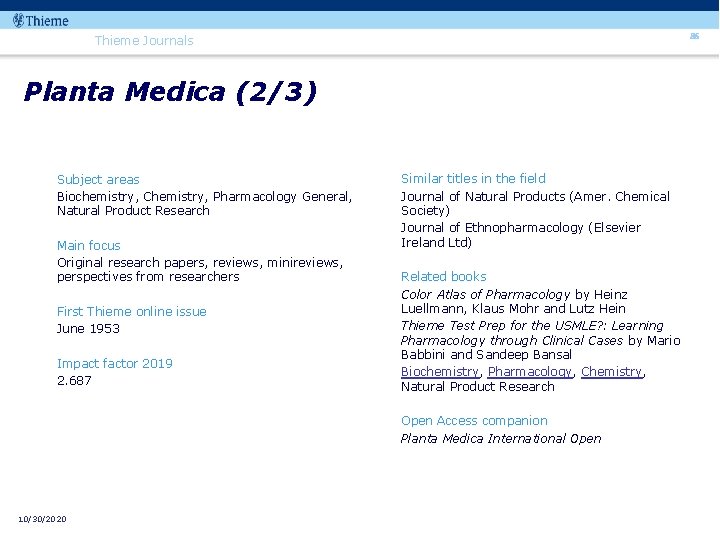
Task: Click the slide number 86
Action: point(694,36)
